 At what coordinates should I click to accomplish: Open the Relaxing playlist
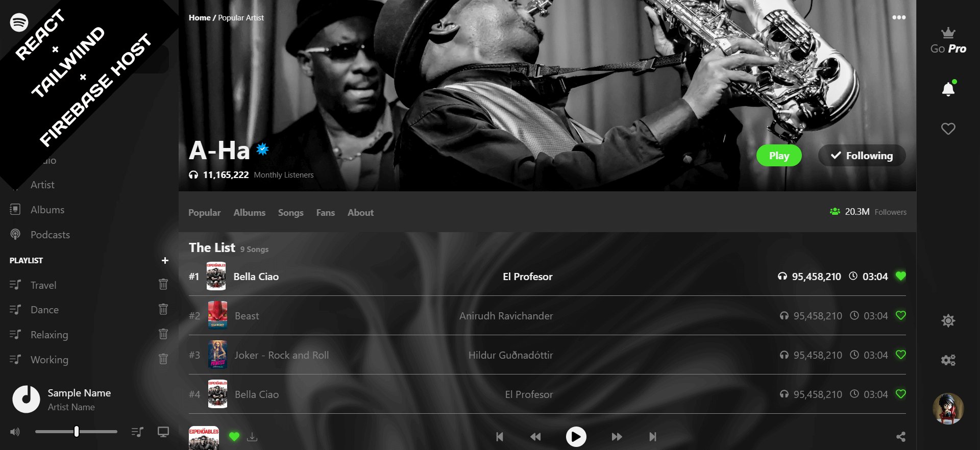[49, 335]
